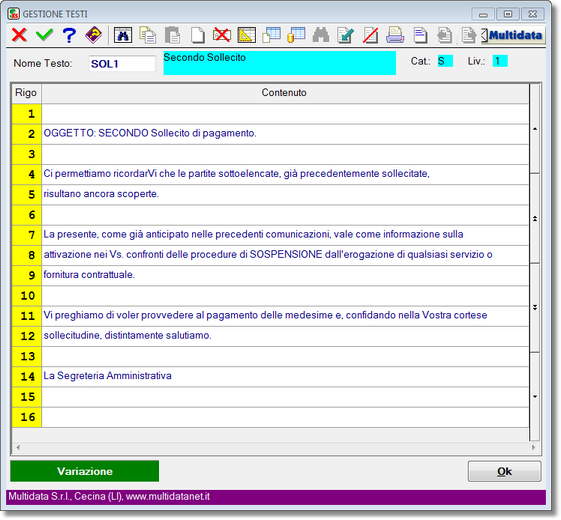Screen dimensions: 561x520
Task: Click the gray binoculars find icon
Action: [321, 35]
